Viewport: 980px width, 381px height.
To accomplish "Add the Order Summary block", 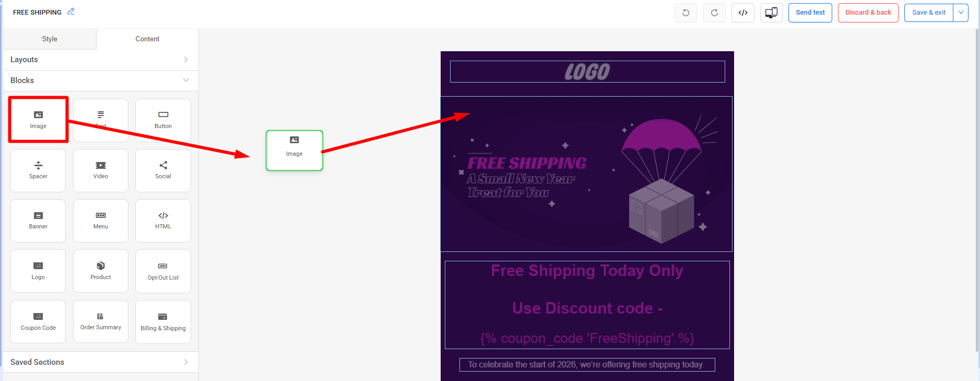I will [101, 321].
